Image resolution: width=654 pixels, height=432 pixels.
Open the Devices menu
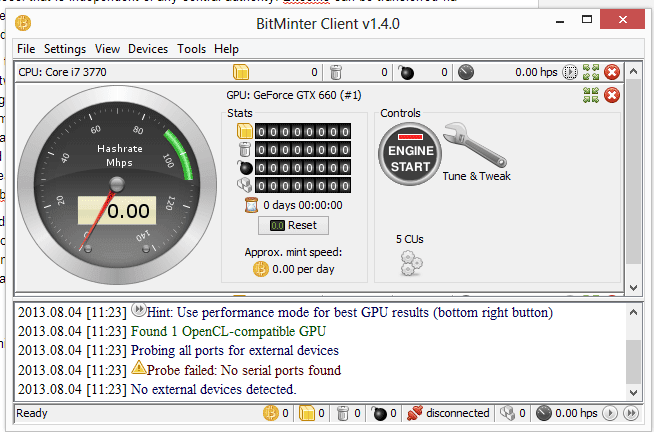(148, 49)
